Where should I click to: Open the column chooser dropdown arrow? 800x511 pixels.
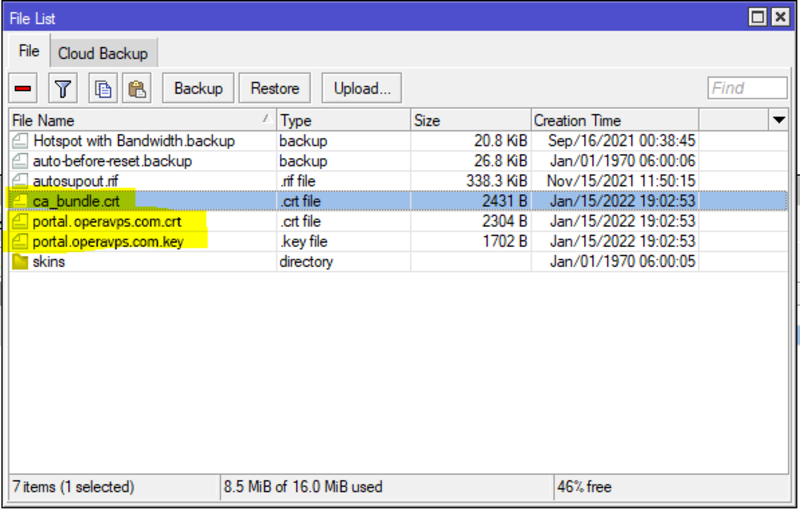[x=779, y=120]
